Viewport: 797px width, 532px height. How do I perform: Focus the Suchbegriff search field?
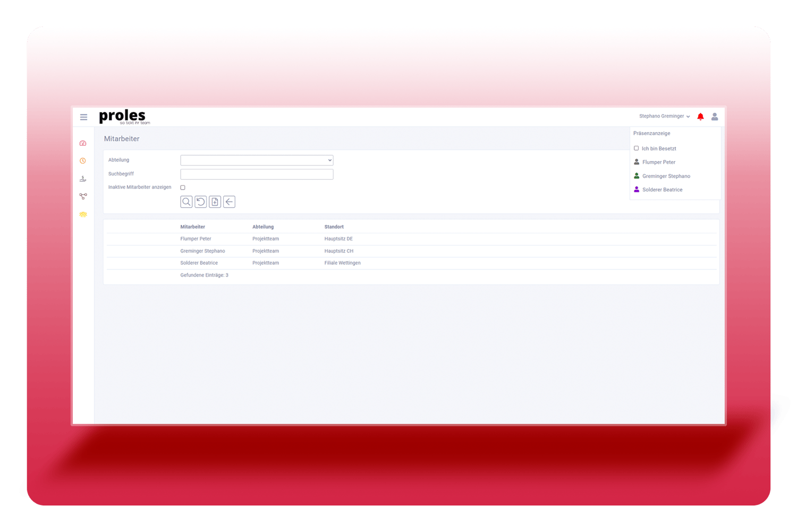click(x=257, y=174)
